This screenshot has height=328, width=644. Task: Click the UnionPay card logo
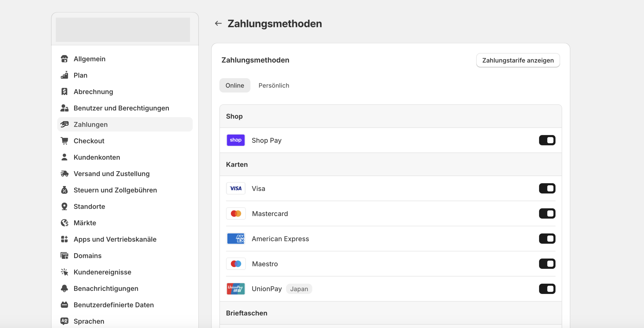[236, 289]
